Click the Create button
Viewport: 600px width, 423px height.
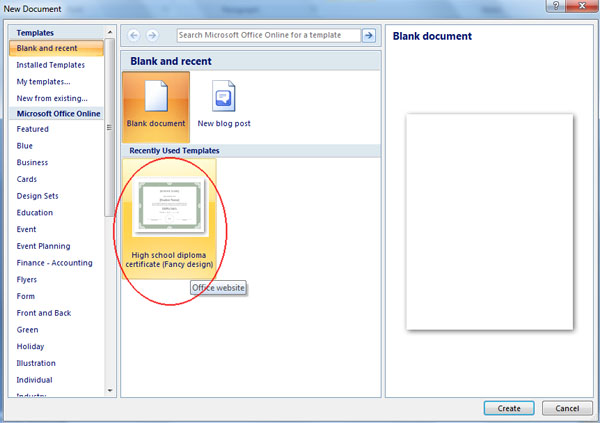pos(509,408)
